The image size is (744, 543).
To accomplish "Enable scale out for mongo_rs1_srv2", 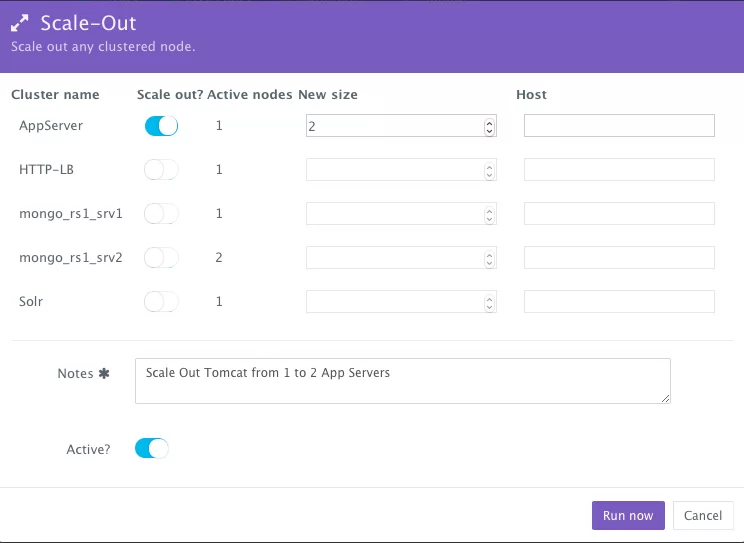I will click(x=161, y=258).
